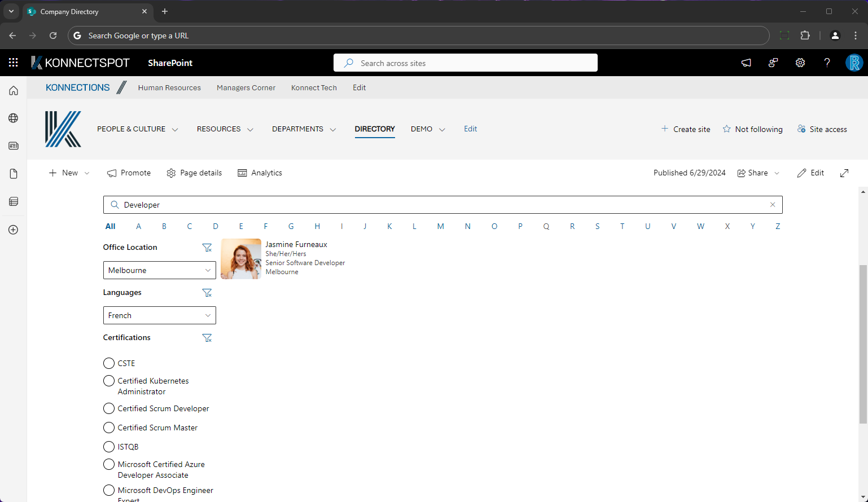Select the CSTE certification
Screen dimensions: 868x502
pyautogui.click(x=109, y=363)
